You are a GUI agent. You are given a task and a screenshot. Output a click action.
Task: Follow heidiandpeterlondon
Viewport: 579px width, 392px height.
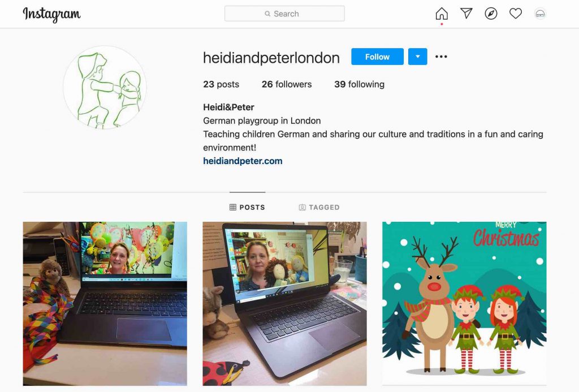tap(377, 57)
